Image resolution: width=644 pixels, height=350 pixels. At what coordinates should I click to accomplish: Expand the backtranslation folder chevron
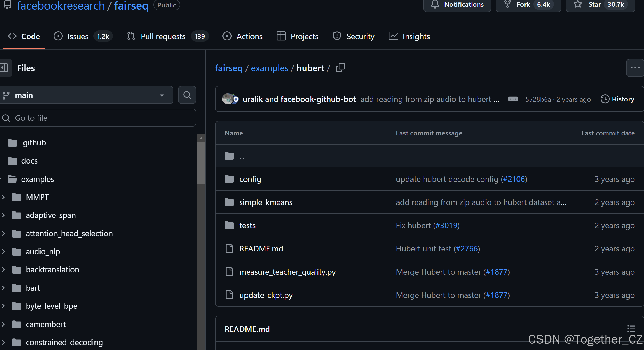(x=3, y=270)
